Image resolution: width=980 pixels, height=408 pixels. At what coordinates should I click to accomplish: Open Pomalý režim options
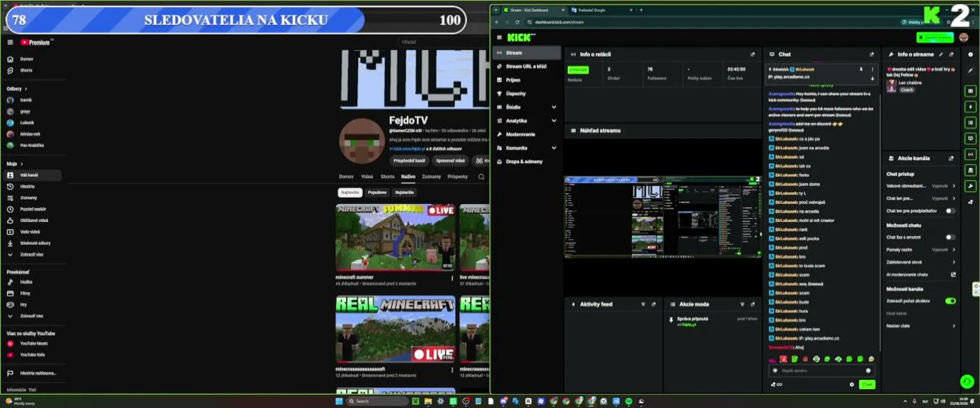tap(920, 250)
